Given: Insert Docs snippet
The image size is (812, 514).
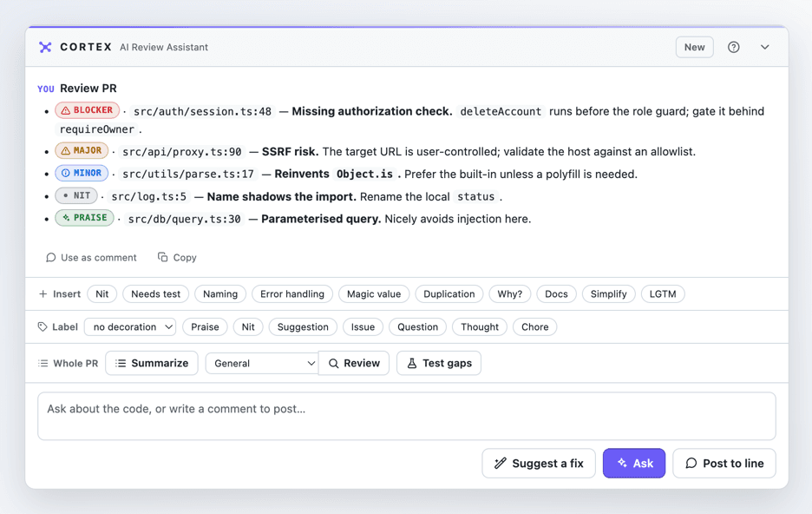Looking at the screenshot, I should [x=556, y=293].
